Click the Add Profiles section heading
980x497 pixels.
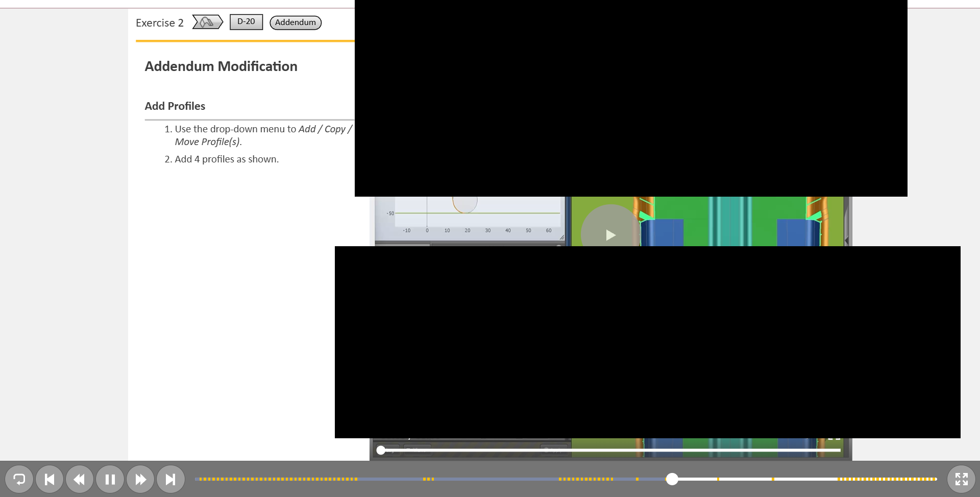point(175,106)
